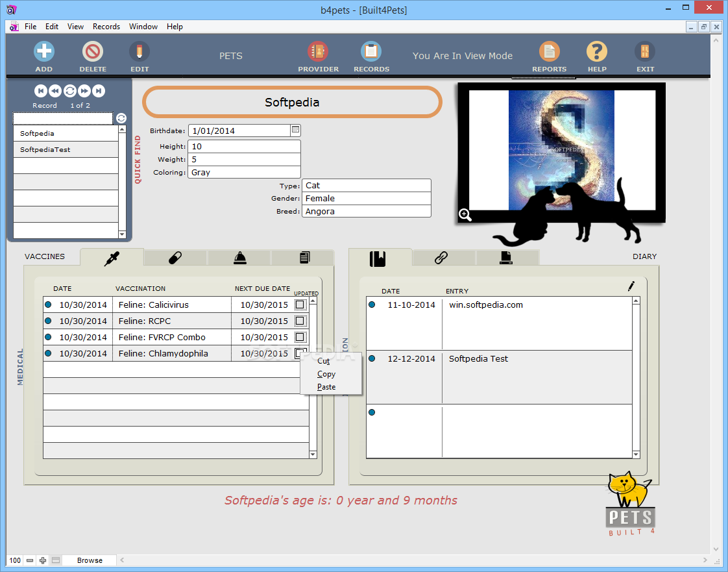Click the Breed field showing Angora
The height and width of the screenshot is (572, 728).
pos(367,212)
